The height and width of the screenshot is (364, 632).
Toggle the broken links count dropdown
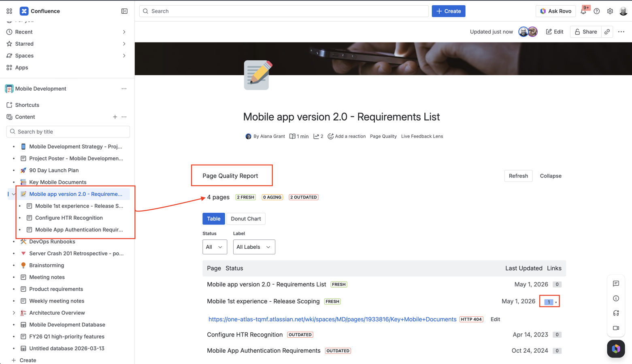pos(550,302)
